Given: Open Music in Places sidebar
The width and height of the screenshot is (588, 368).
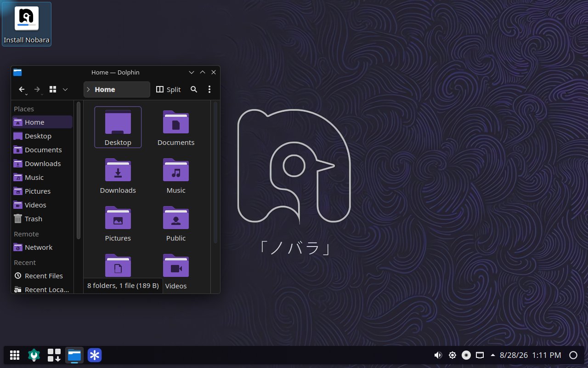Looking at the screenshot, I should point(42,177).
